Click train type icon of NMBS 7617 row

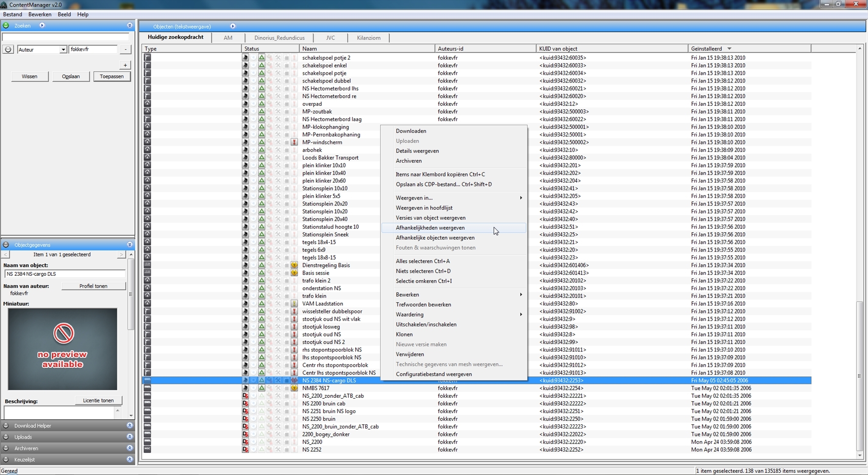(x=147, y=388)
